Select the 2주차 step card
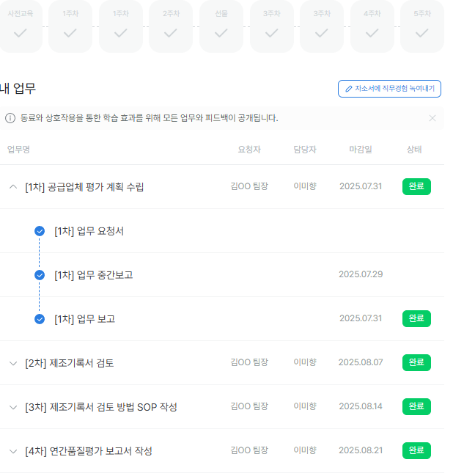 point(171,26)
